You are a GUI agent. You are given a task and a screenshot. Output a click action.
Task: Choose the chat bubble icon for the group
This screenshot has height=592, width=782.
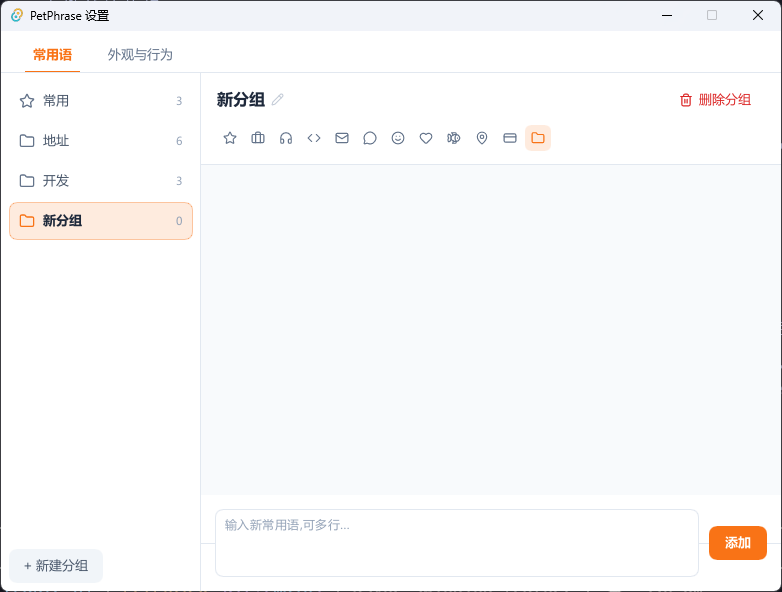point(370,138)
